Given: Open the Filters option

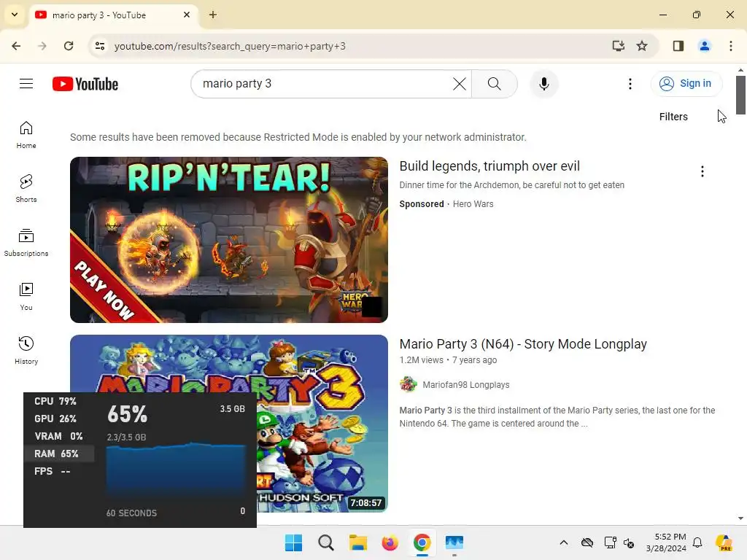Looking at the screenshot, I should (x=673, y=117).
